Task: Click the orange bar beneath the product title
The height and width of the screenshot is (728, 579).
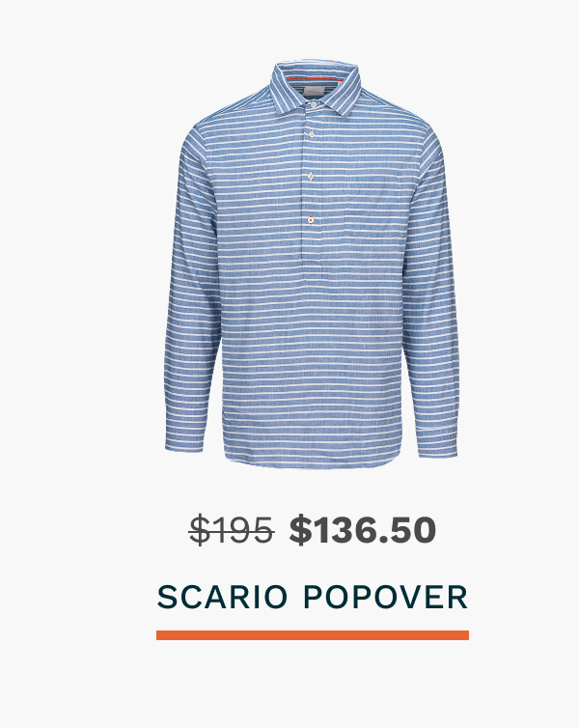Action: (x=313, y=635)
